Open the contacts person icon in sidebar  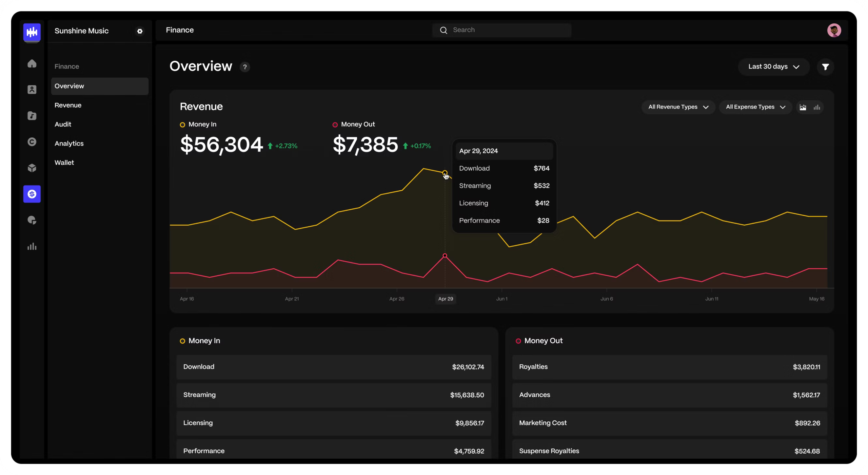tap(32, 90)
